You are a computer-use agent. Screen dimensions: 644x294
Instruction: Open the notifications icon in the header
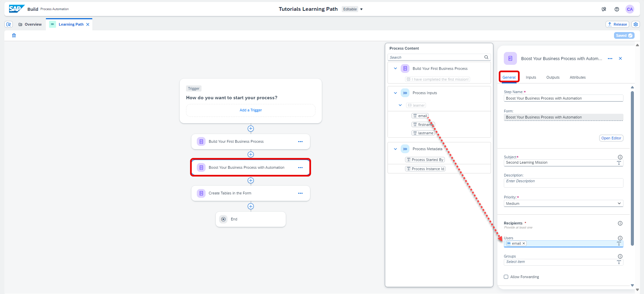tap(604, 9)
